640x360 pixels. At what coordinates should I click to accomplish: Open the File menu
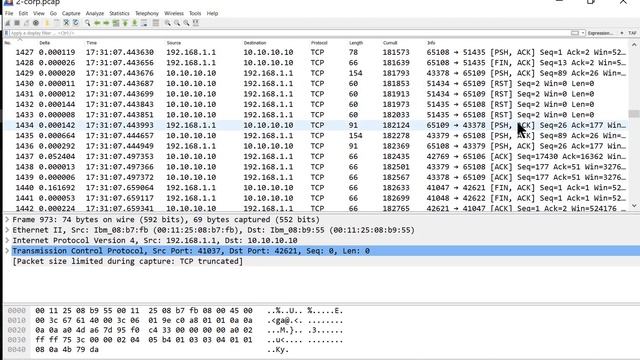9,13
